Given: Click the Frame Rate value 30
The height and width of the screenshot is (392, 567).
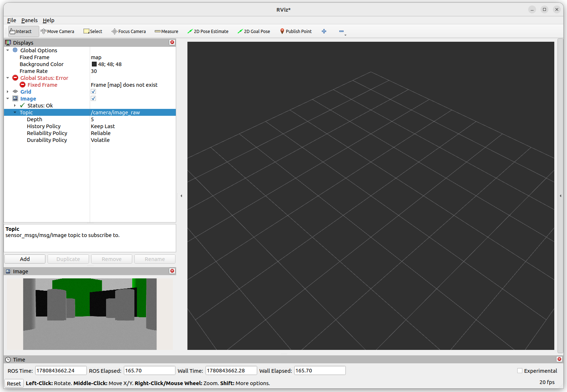Looking at the screenshot, I should (x=94, y=71).
